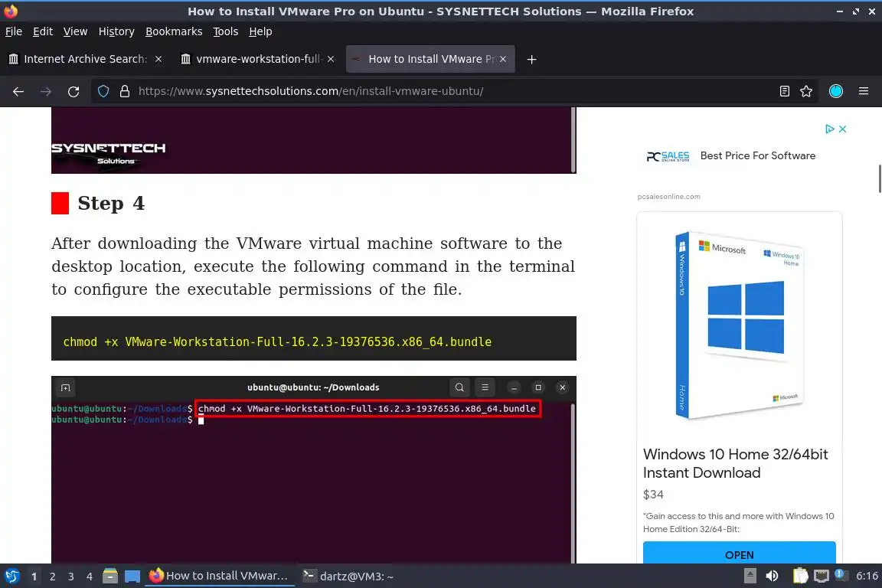
Task: Switch to vmware-workstation-full tab
Action: (257, 59)
